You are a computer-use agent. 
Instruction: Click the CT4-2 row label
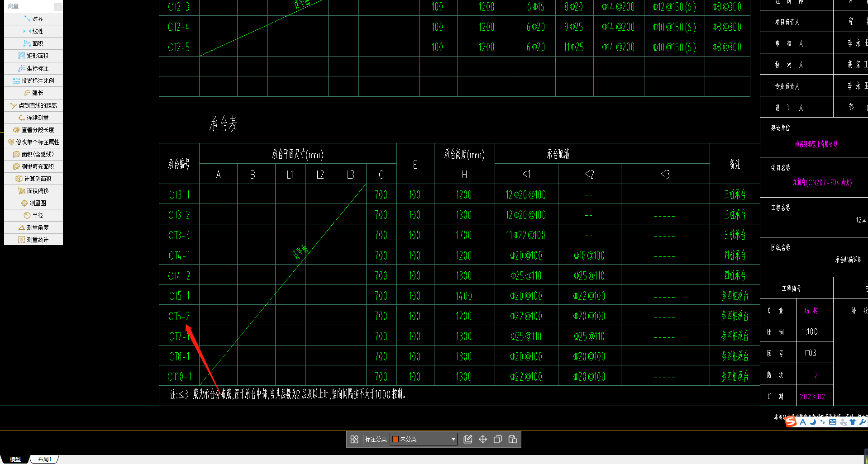(179, 276)
